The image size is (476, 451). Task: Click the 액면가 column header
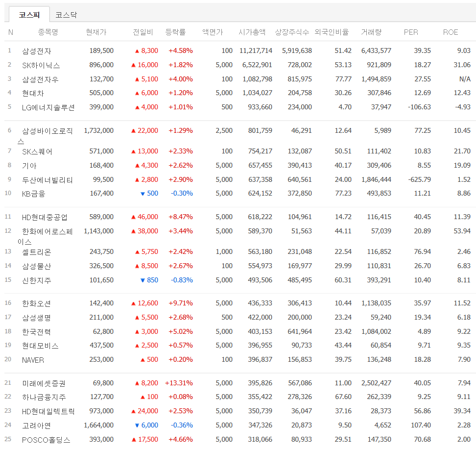[213, 32]
